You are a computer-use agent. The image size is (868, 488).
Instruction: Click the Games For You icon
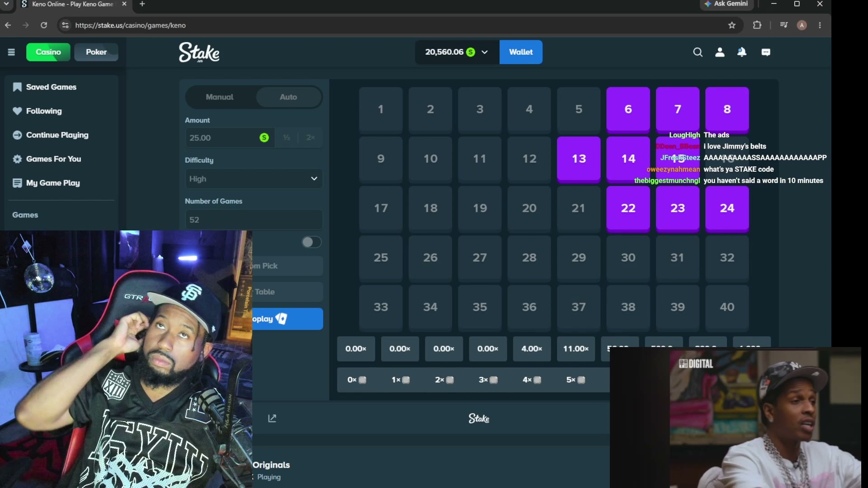[x=17, y=159]
